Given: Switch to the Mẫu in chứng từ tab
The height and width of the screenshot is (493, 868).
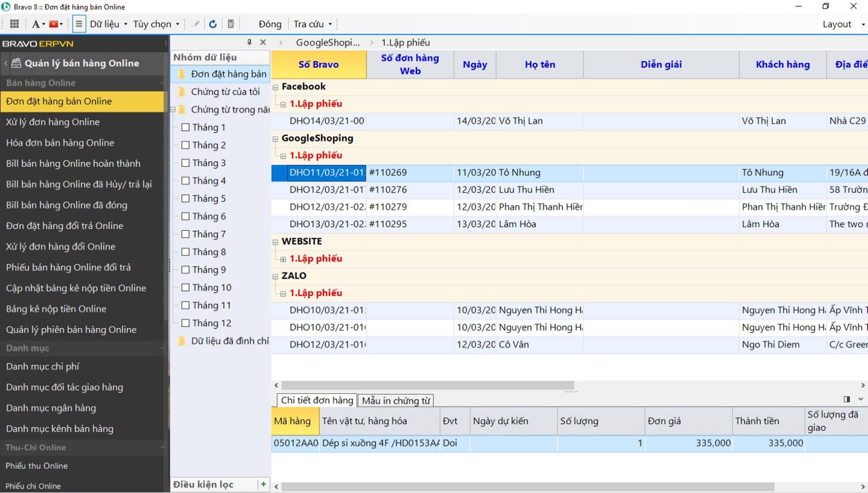Looking at the screenshot, I should (396, 401).
